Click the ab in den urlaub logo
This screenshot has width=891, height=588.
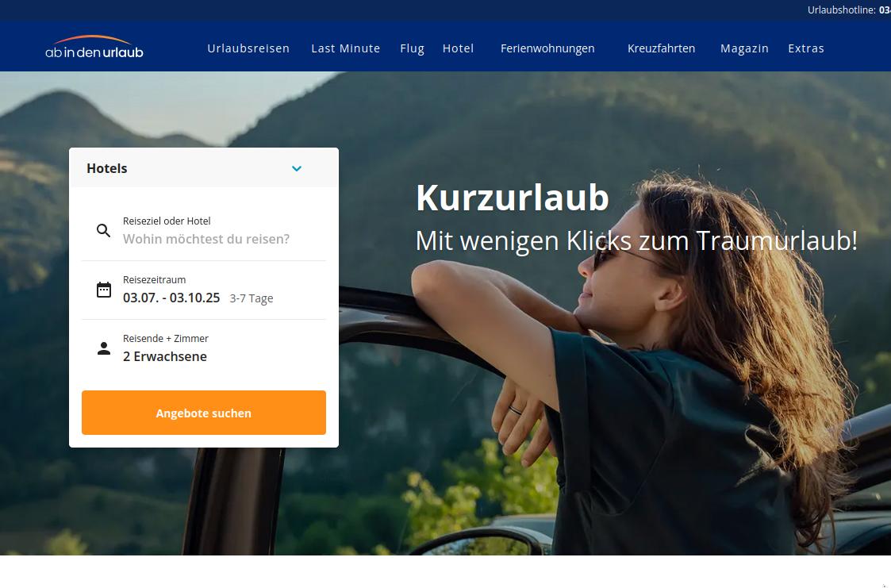tap(94, 47)
